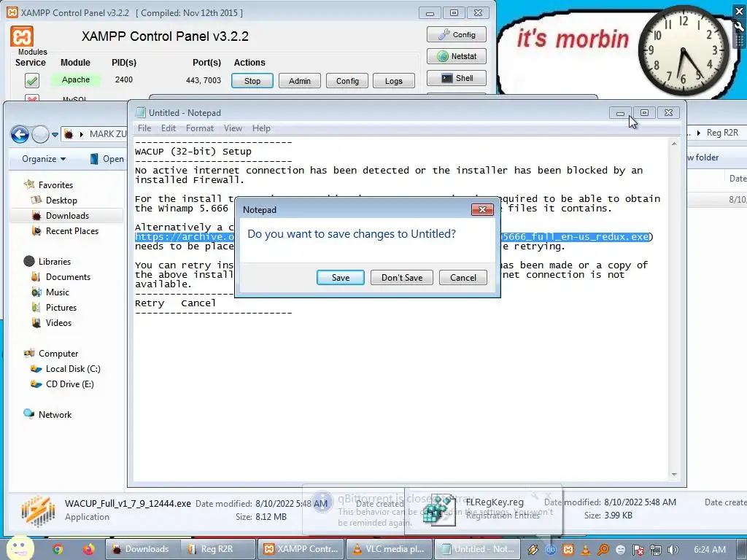Screen dimensions: 747x560
Task: Go back in Explorer window
Action: click(x=20, y=135)
